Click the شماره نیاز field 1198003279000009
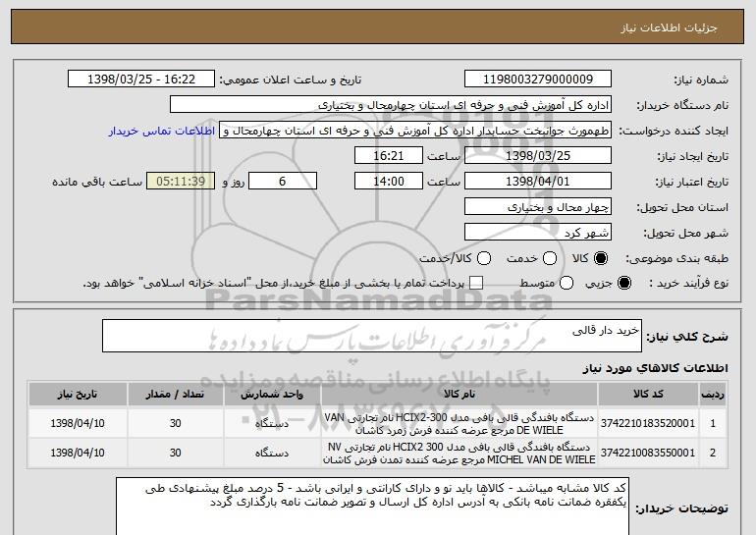 (x=538, y=80)
